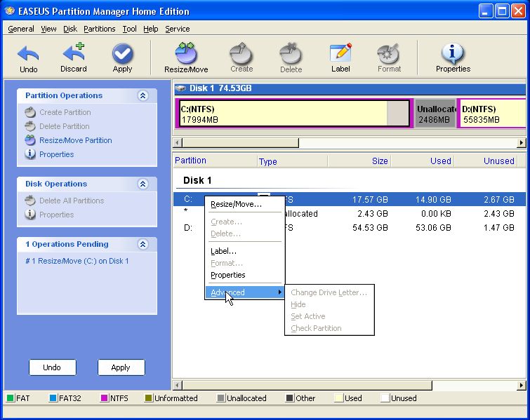
Task: Click the EASEUS title bar app icon
Action: pyautogui.click(x=10, y=11)
